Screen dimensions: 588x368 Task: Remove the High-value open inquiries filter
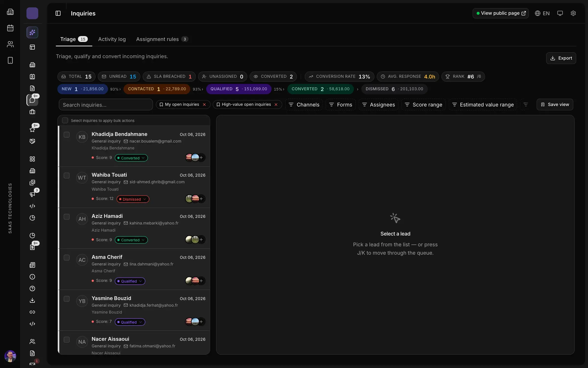point(276,105)
